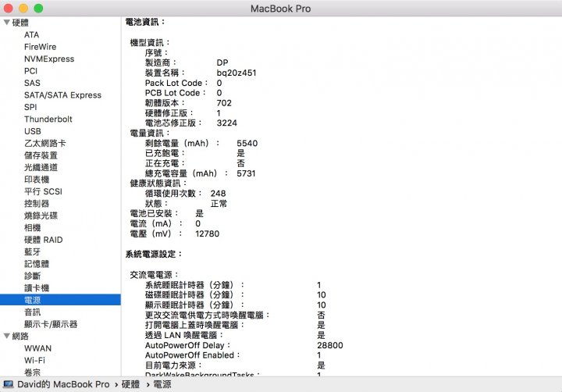The width and height of the screenshot is (562, 392).
Task: Select 光纖通道 in the sidebar
Action: pos(41,167)
